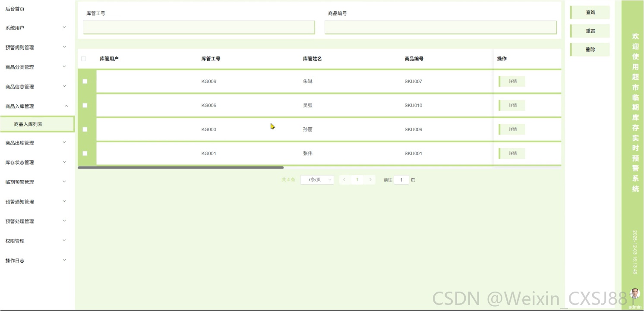This screenshot has width=644, height=311.
Task: Expand the 预警规则管理 menu
Action: [37, 47]
